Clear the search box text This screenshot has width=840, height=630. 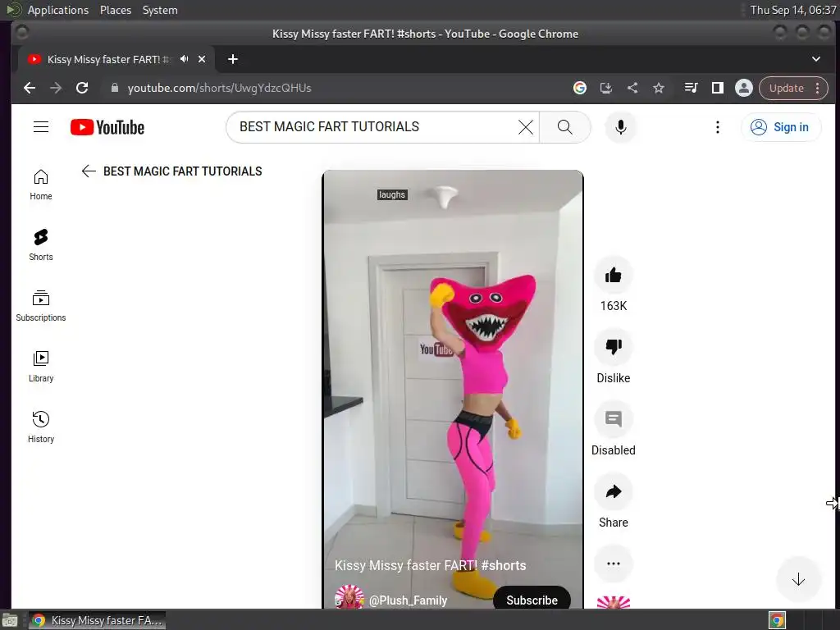click(x=526, y=127)
